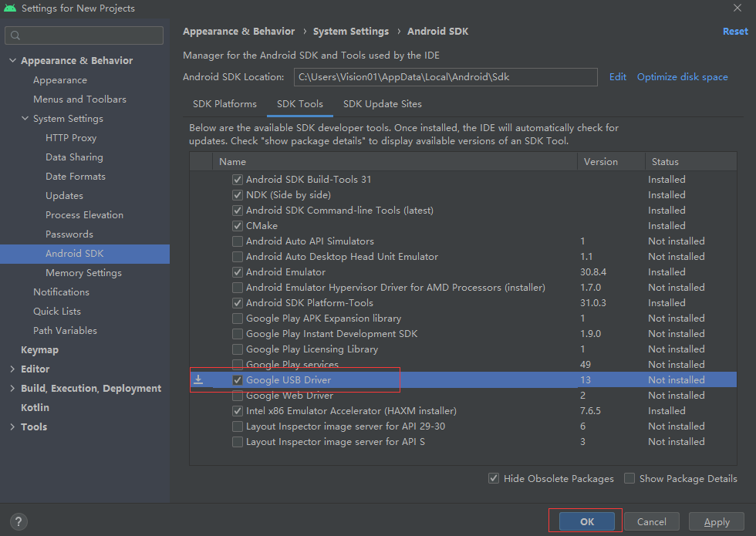The image size is (756, 536).
Task: Uncheck the Google USB Driver checkbox
Action: 238,380
